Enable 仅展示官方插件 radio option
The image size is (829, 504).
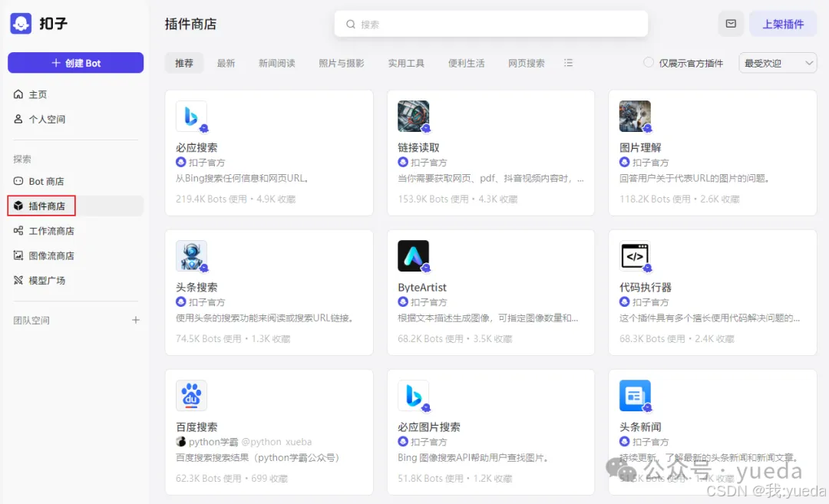click(648, 62)
